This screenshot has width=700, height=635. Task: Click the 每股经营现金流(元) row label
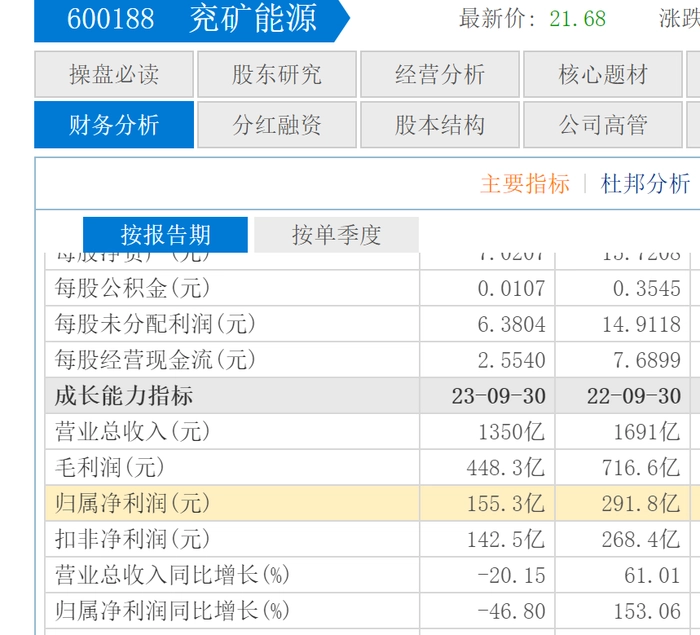coord(155,360)
